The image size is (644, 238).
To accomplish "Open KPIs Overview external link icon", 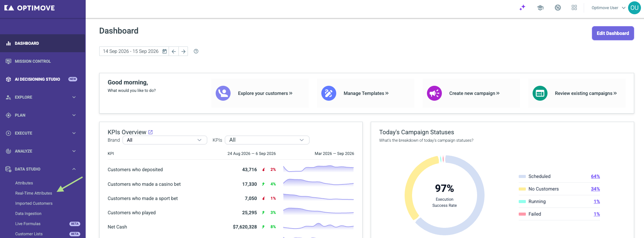I will [151, 132].
